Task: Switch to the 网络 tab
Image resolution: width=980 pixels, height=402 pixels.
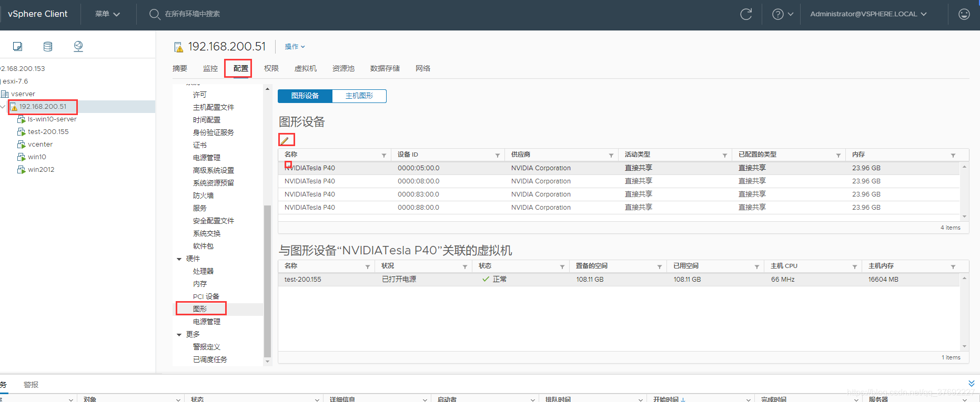Action: [423, 68]
